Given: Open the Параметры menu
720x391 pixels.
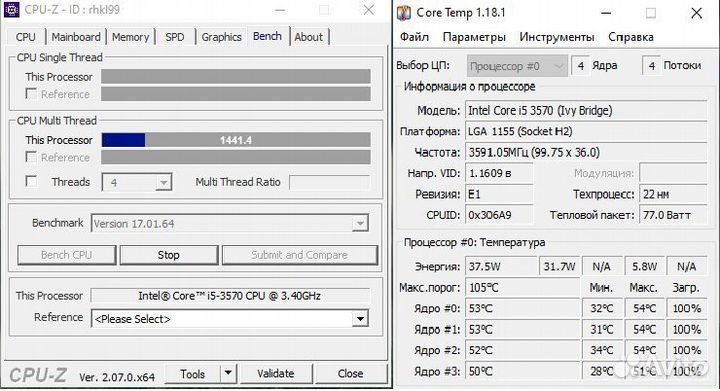Looking at the screenshot, I should (474, 37).
